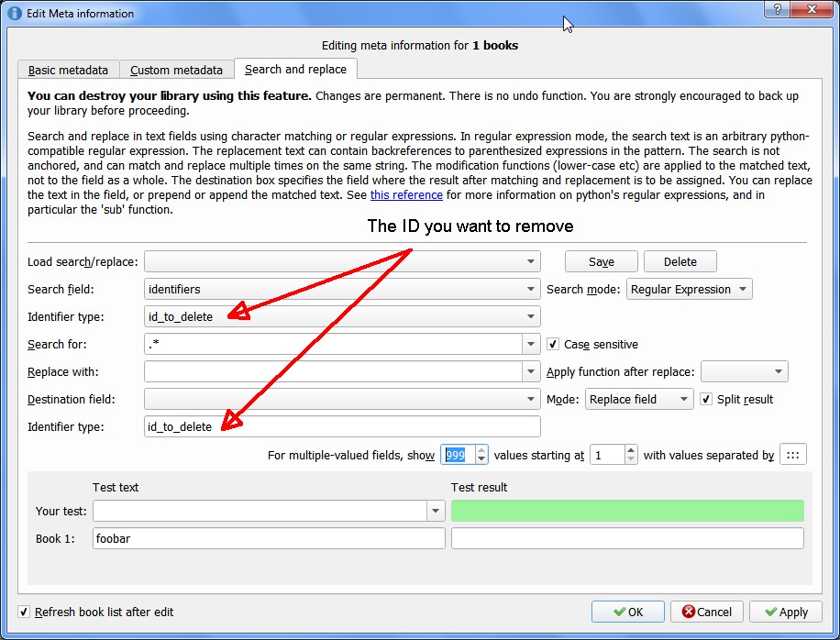This screenshot has height=640, width=840.
Task: Open the Search mode Regular Expression dropdown
Action: coord(689,289)
